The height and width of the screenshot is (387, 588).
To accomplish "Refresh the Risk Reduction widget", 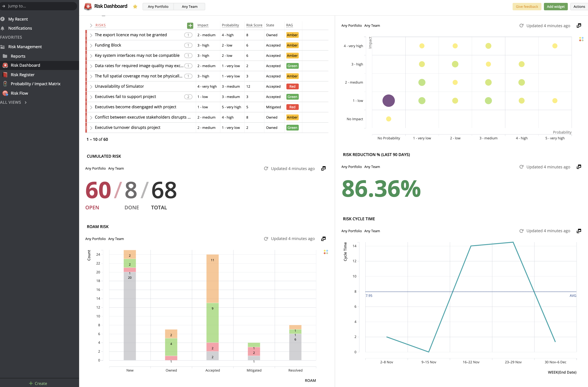I will [x=521, y=167].
